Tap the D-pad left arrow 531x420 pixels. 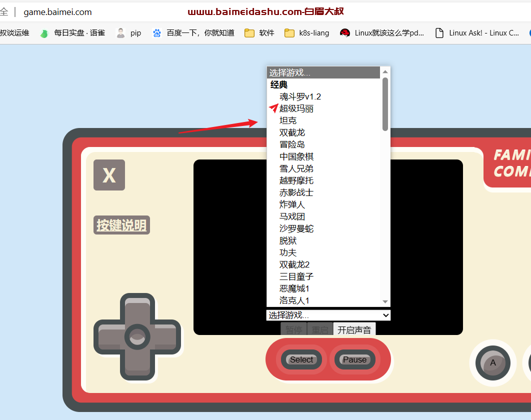pyautogui.click(x=110, y=337)
